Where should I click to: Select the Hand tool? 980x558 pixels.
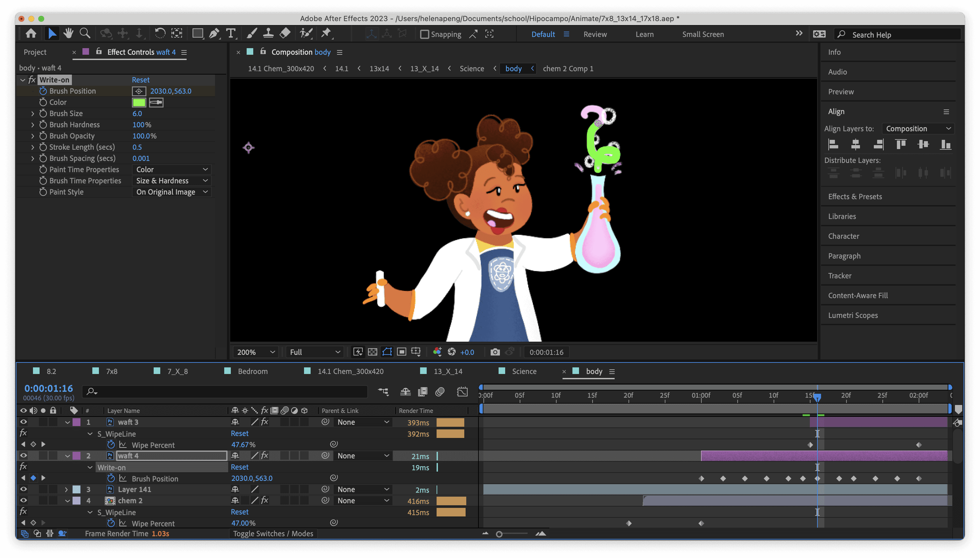pos(69,34)
